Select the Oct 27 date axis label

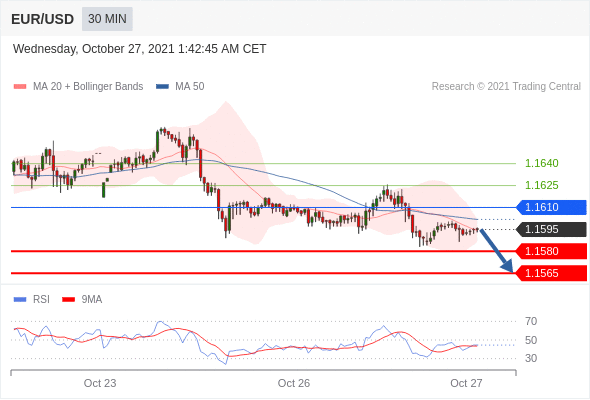466,383
